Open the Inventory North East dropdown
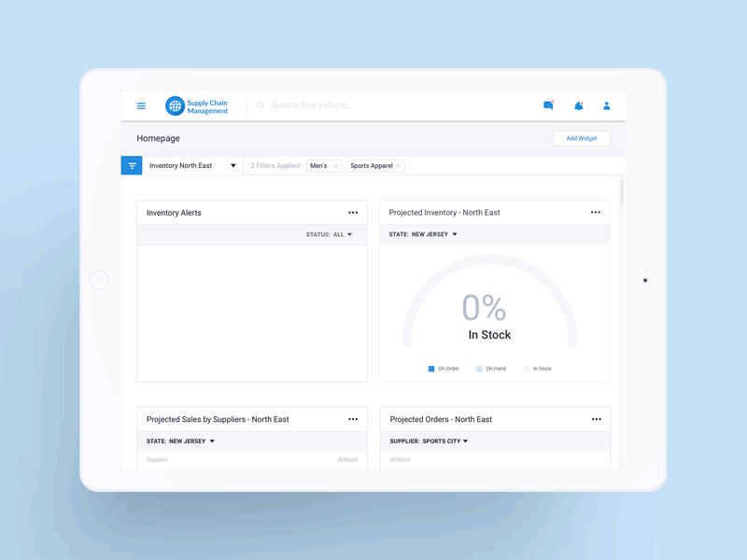747x560 pixels. coord(189,165)
